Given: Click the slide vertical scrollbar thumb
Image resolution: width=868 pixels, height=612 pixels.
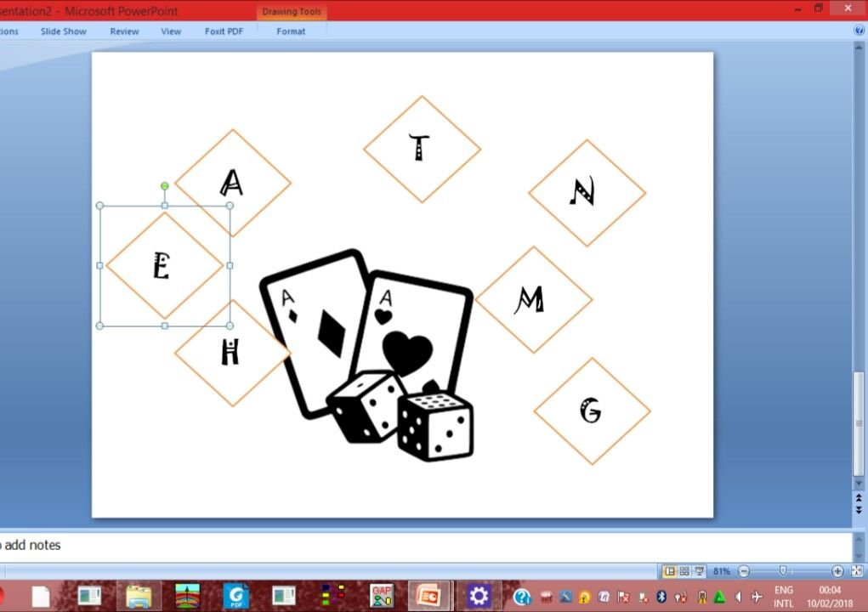Looking at the screenshot, I should [859, 423].
